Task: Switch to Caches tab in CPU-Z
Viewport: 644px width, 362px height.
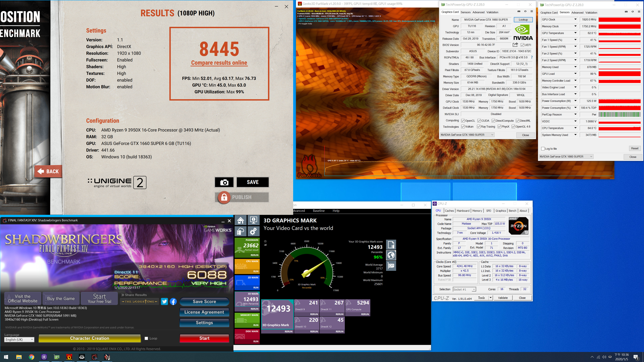Action: (x=449, y=211)
